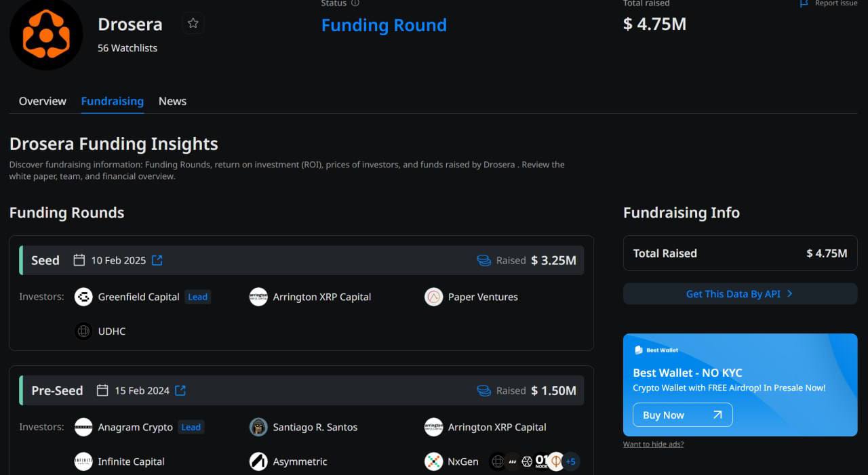The width and height of the screenshot is (868, 475).
Task: Open Santiago R. Santos investor profile
Action: tap(315, 427)
